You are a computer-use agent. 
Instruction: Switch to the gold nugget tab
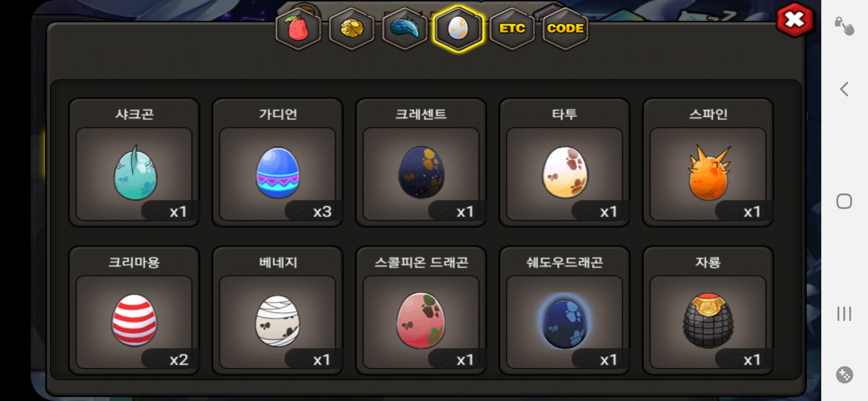pos(352,29)
